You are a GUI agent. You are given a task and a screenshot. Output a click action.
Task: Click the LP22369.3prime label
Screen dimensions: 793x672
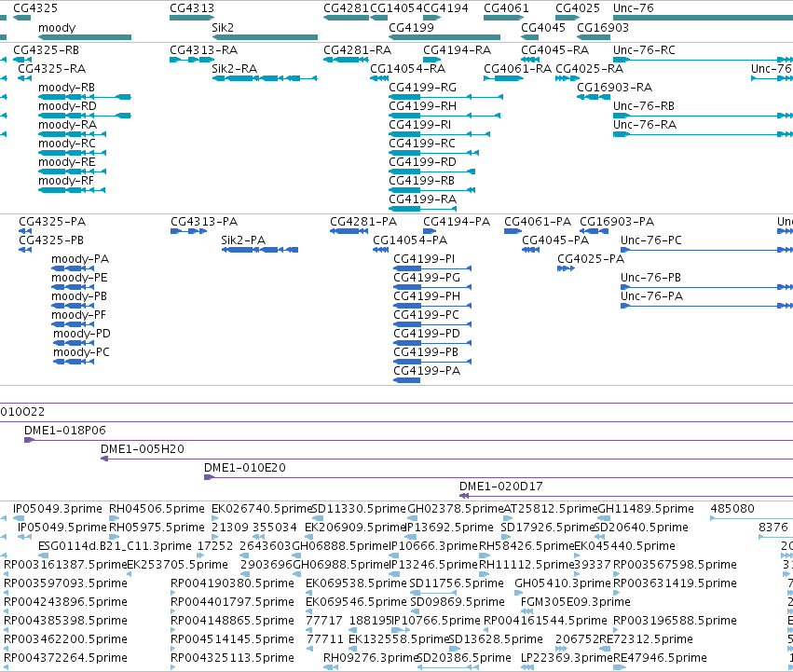point(567,658)
